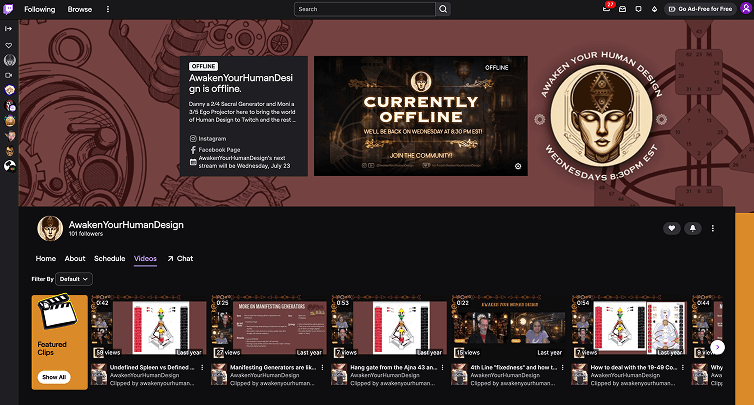Screen dimensions: 754x405
Task: Click the AwakenYourHumanDesign channel name heading
Action: click(126, 225)
